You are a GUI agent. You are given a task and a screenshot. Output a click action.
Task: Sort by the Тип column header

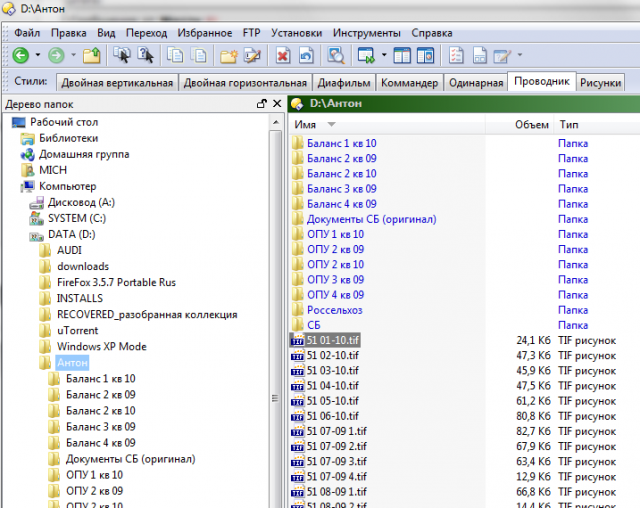pos(597,124)
